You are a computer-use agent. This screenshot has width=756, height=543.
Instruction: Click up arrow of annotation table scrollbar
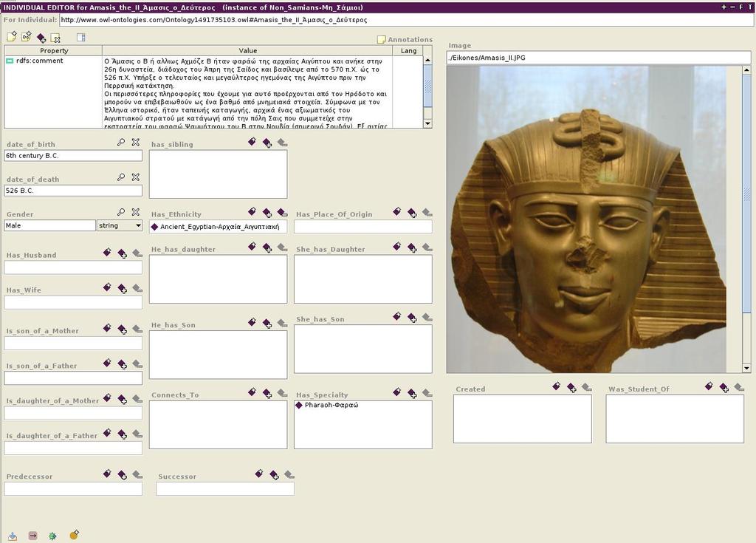coord(427,61)
